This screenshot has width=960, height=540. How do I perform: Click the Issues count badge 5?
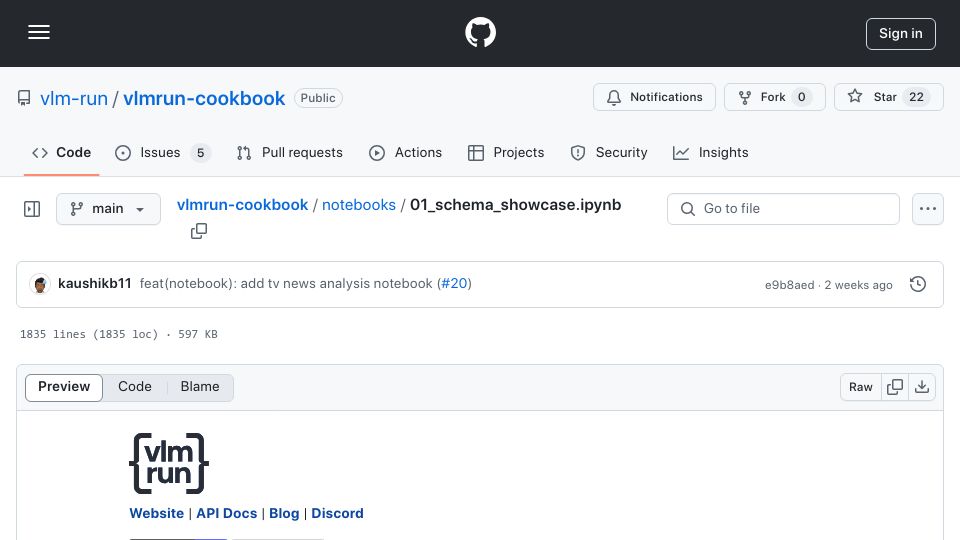pos(200,152)
